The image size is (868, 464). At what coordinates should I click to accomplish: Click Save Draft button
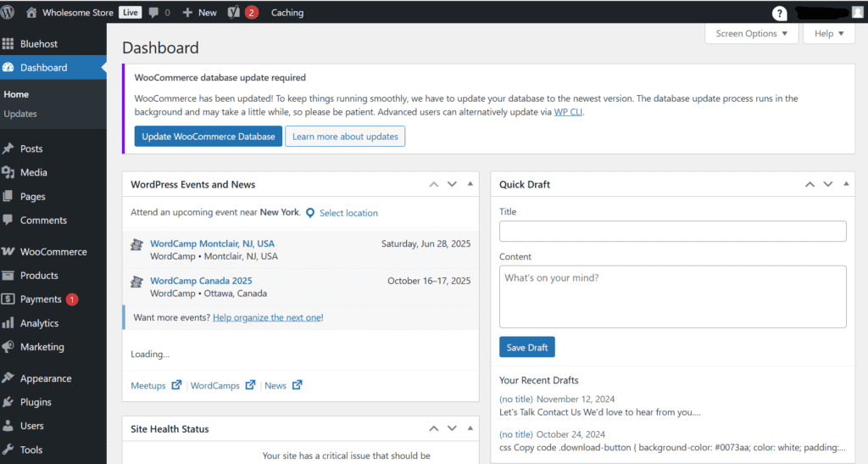click(x=527, y=347)
